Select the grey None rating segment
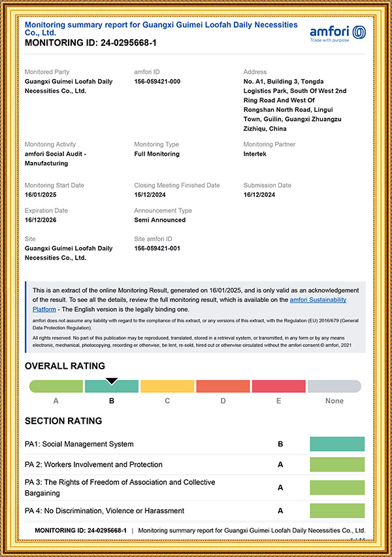 (335, 386)
